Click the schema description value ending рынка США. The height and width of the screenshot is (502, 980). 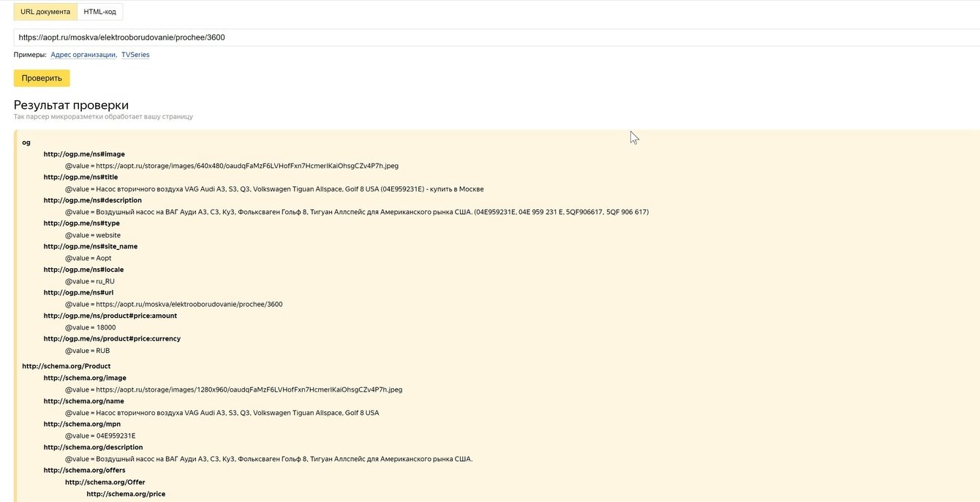point(269,459)
